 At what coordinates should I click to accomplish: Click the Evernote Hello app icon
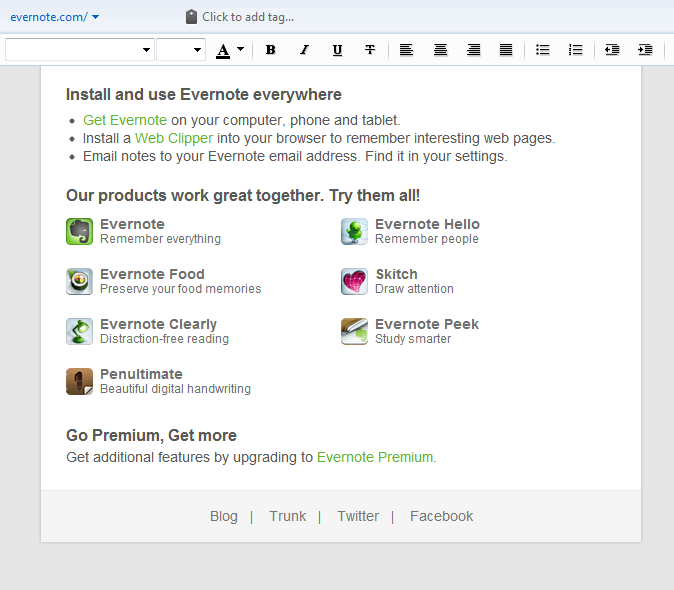(x=354, y=231)
